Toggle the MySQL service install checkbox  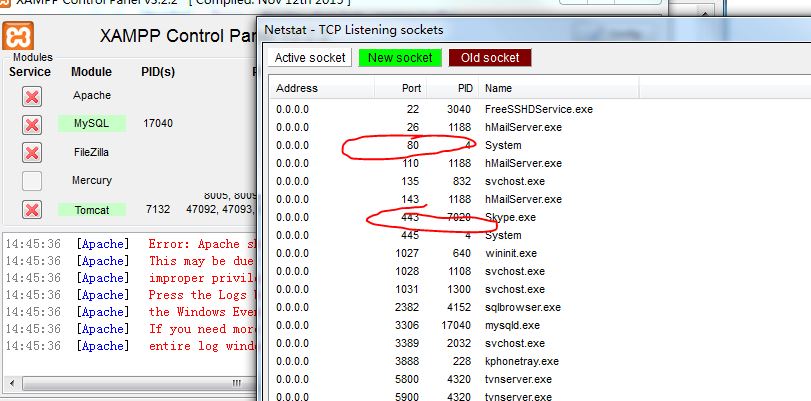(x=32, y=125)
